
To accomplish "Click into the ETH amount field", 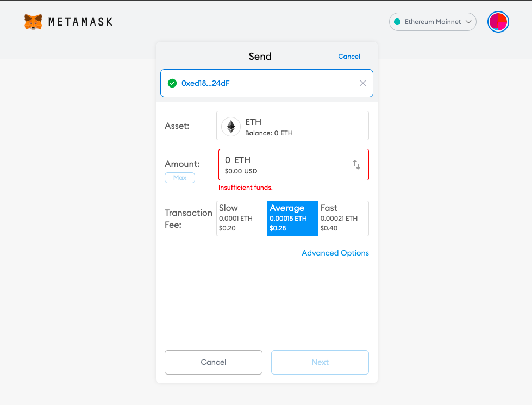I will [293, 165].
